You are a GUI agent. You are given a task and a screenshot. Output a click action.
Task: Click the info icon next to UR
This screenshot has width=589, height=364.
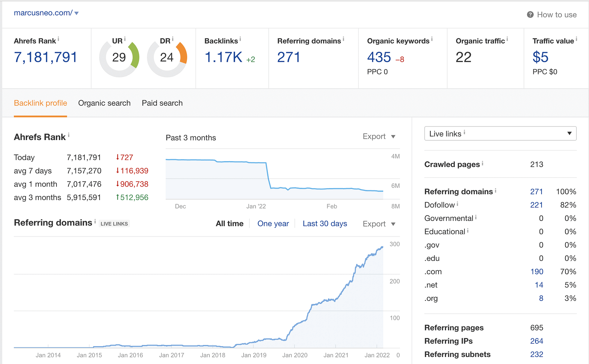125,39
